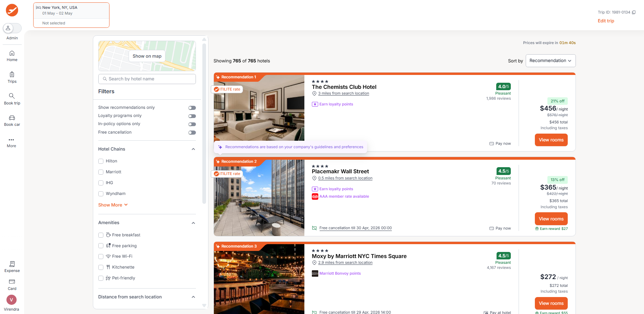Click AAA member rate available link
The image size is (644, 314).
pos(344,197)
